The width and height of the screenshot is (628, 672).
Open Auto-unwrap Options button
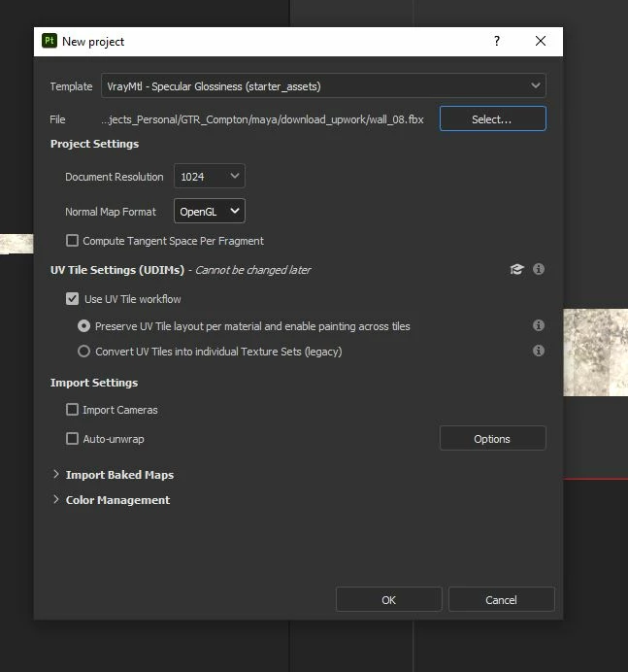[493, 438]
